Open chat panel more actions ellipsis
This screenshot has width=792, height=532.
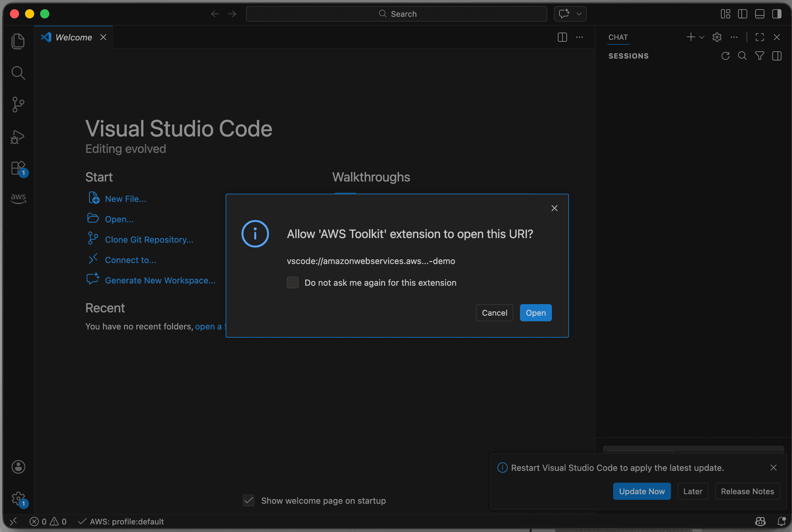[x=734, y=37]
